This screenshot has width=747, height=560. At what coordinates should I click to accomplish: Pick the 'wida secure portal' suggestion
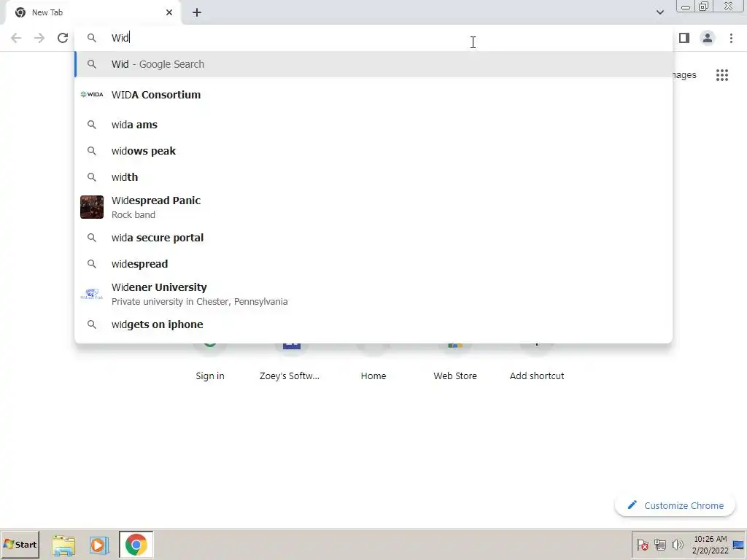click(373, 238)
